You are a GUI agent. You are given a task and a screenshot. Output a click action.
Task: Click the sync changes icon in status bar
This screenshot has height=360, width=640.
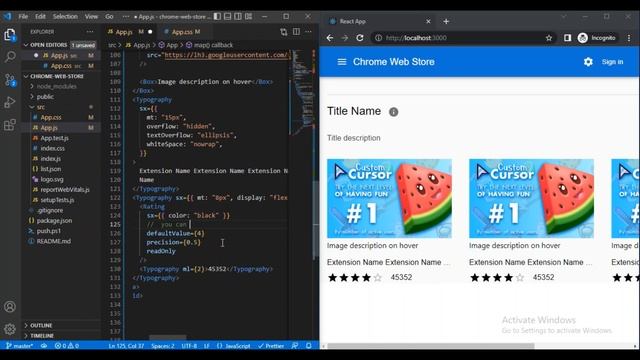(x=44, y=346)
